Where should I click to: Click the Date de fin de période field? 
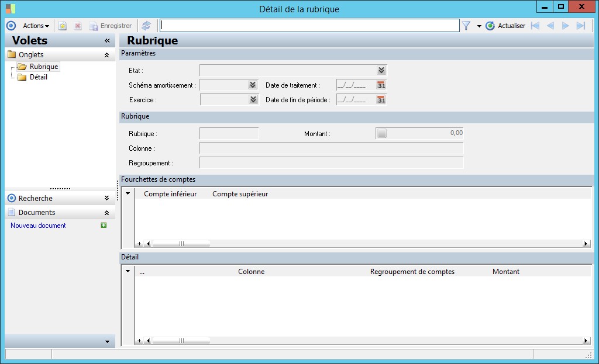[x=356, y=99]
